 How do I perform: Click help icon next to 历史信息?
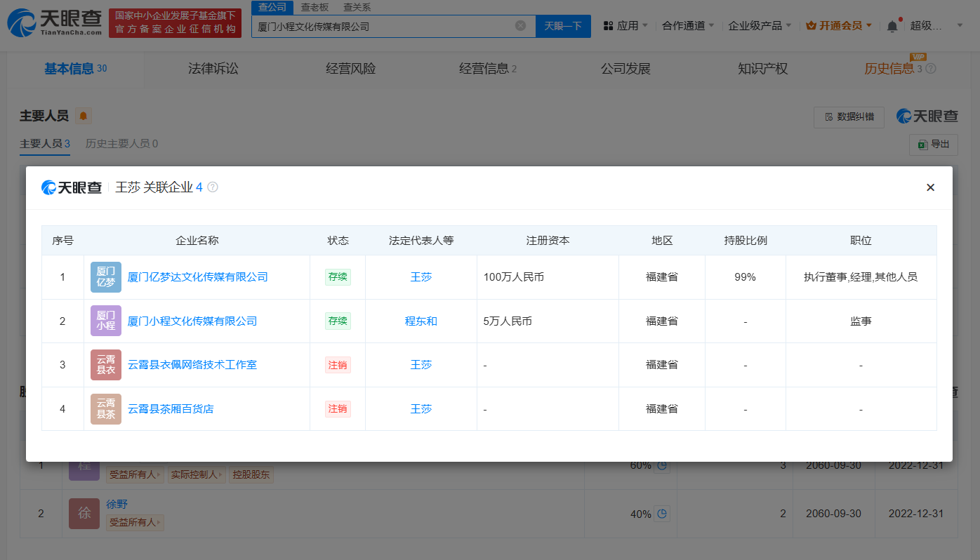931,69
